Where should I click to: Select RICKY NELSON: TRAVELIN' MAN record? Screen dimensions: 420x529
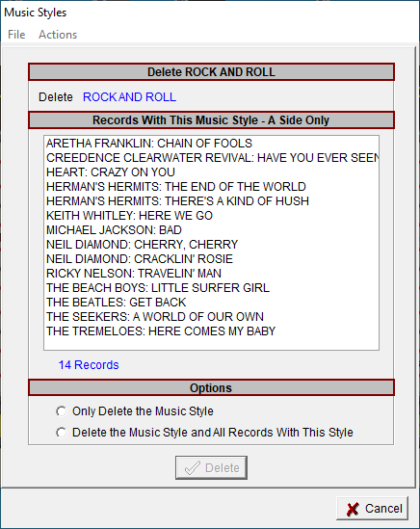pos(211,274)
